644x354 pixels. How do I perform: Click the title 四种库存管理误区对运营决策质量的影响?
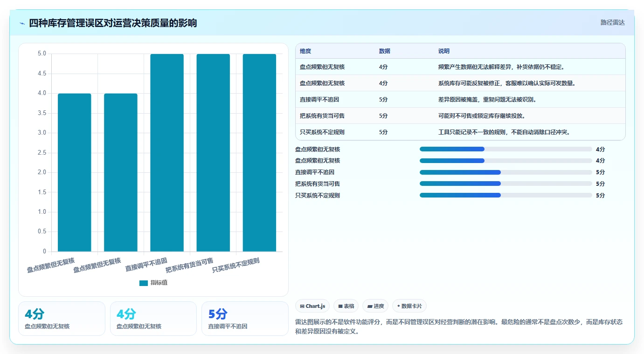(113, 23)
